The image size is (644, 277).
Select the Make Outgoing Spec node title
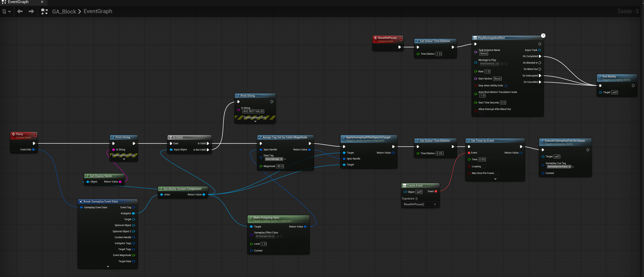point(266,217)
